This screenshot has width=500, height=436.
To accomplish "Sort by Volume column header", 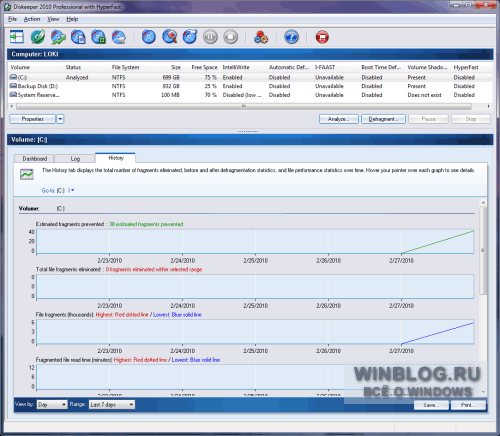I will [37, 67].
